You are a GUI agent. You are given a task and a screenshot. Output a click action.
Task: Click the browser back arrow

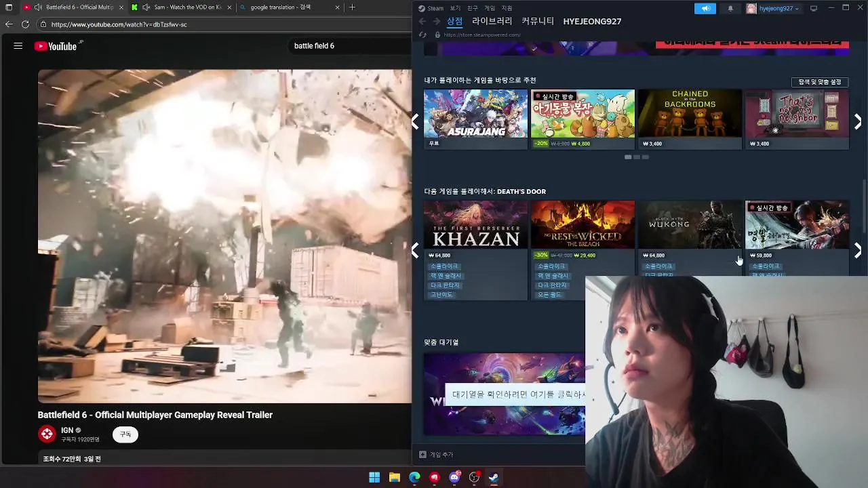(x=8, y=24)
